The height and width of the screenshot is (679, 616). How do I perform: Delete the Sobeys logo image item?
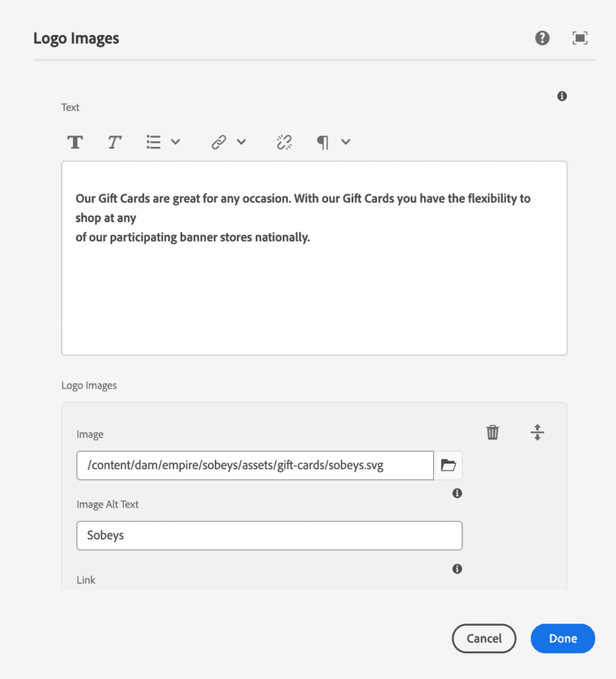493,433
